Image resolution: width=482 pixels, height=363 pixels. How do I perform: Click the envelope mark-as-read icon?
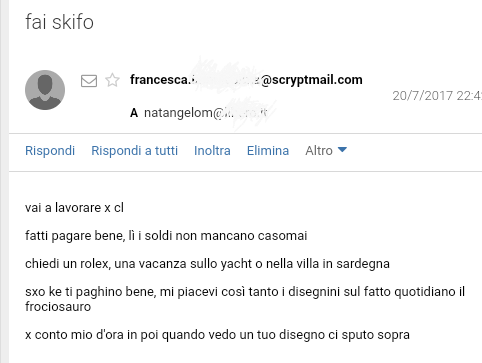click(x=89, y=81)
